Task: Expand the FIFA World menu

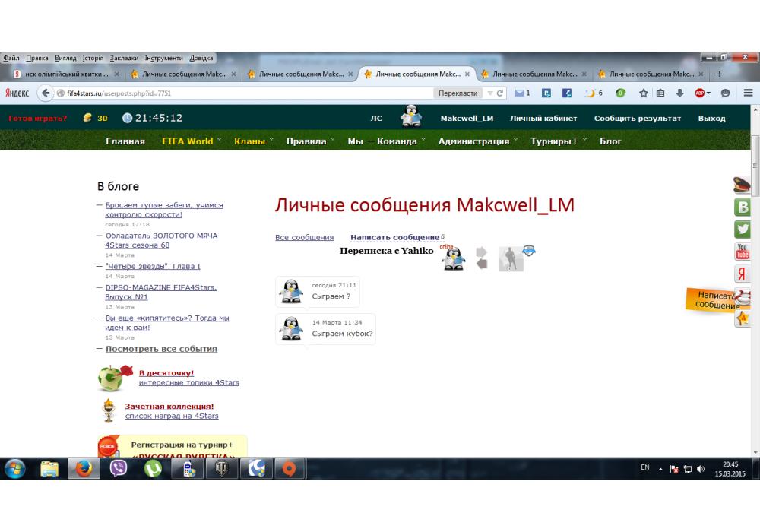Action: [x=188, y=141]
